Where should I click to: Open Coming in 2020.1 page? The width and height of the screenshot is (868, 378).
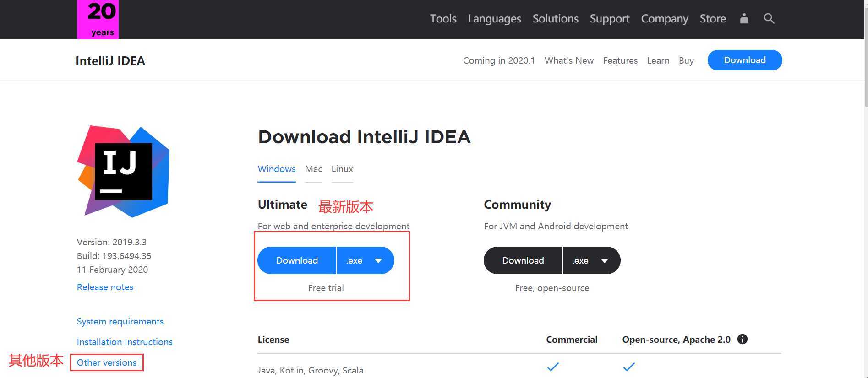[x=499, y=60]
